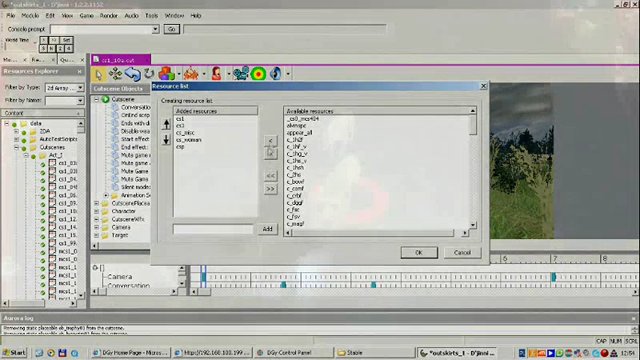The width and height of the screenshot is (640, 360).
Task: Open the File menu
Action: pyautogui.click(x=11, y=16)
